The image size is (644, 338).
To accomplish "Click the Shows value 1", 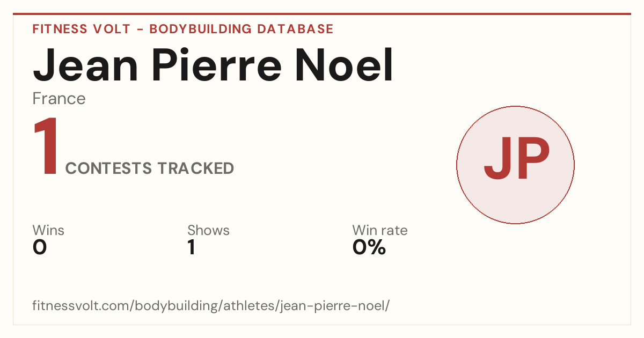I will pyautogui.click(x=192, y=248).
